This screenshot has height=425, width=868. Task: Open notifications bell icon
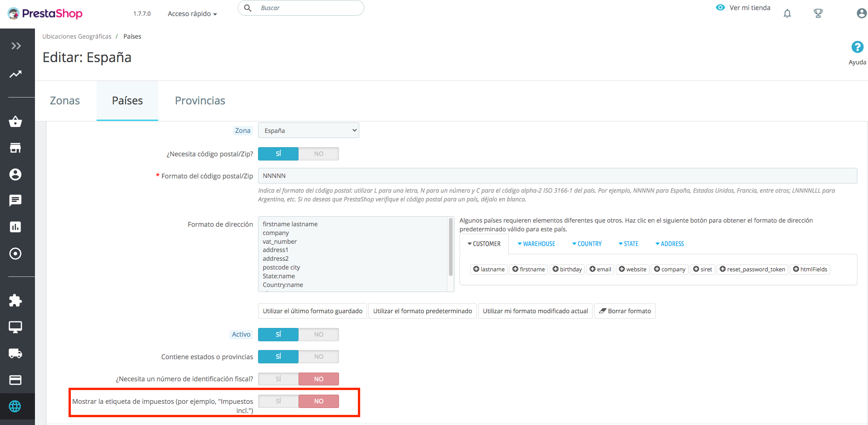point(788,13)
